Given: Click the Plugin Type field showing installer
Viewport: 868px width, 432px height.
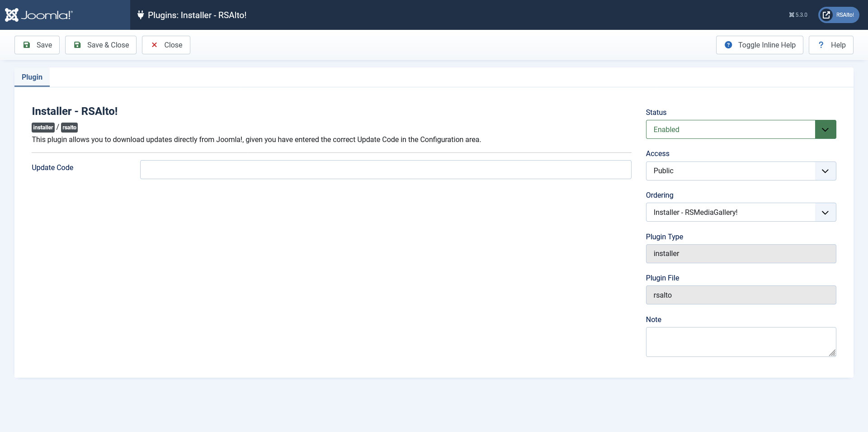Looking at the screenshot, I should click(741, 254).
